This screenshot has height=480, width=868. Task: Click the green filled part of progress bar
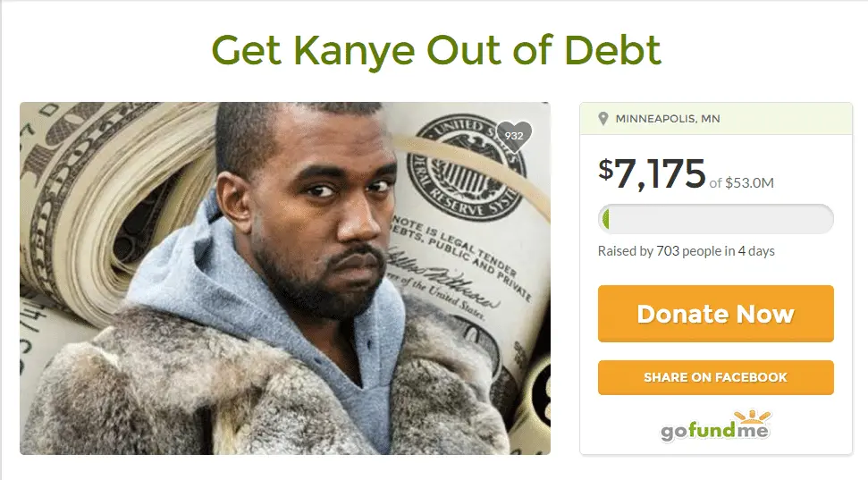tap(605, 219)
